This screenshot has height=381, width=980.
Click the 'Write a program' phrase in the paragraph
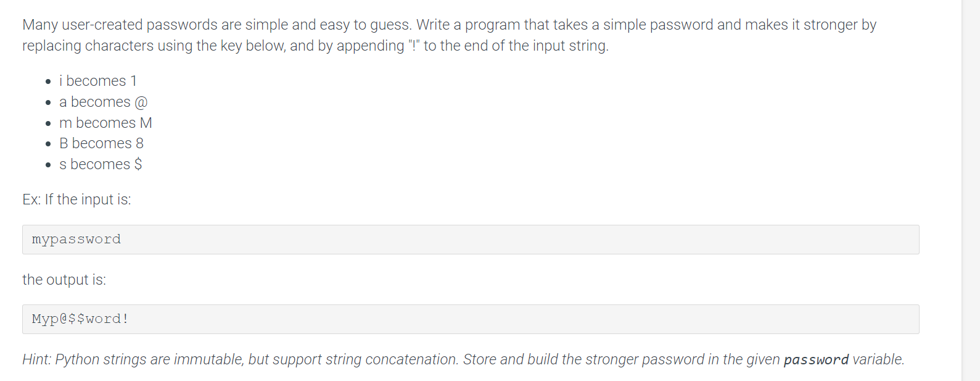pos(468,25)
